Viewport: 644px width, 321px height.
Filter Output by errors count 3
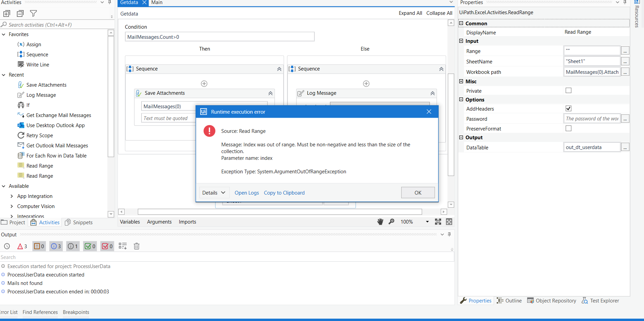pos(22,246)
